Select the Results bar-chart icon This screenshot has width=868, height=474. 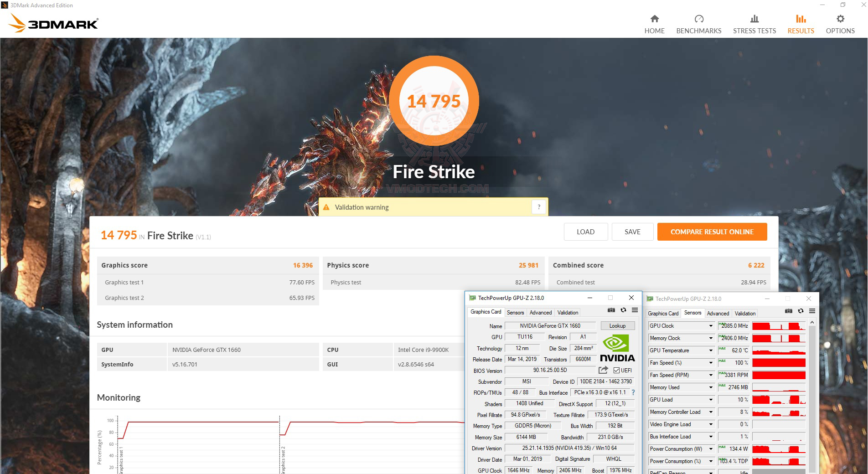tap(800, 22)
